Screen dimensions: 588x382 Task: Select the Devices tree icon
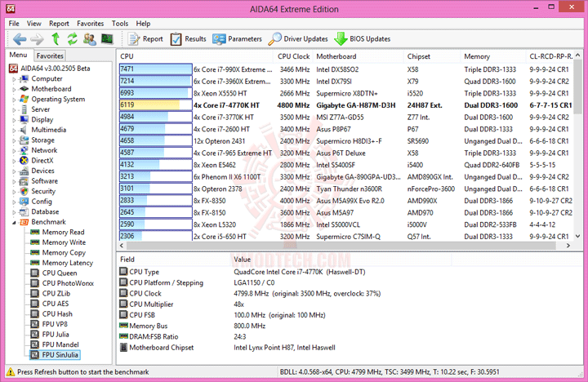pyautogui.click(x=24, y=171)
